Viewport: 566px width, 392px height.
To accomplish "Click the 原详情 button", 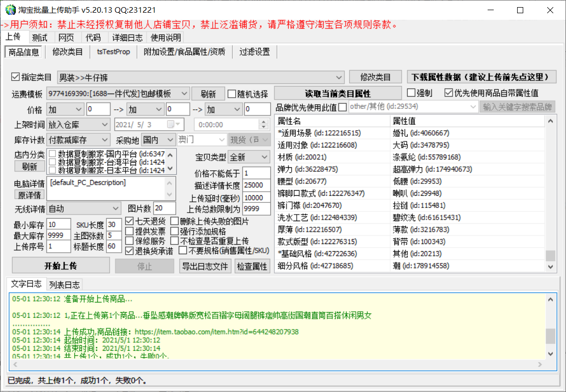I will point(30,195).
